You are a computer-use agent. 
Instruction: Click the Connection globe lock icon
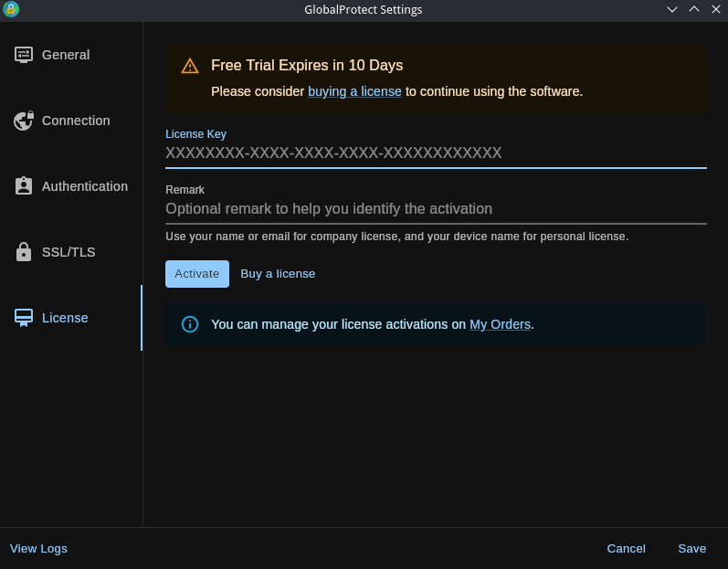pos(24,121)
